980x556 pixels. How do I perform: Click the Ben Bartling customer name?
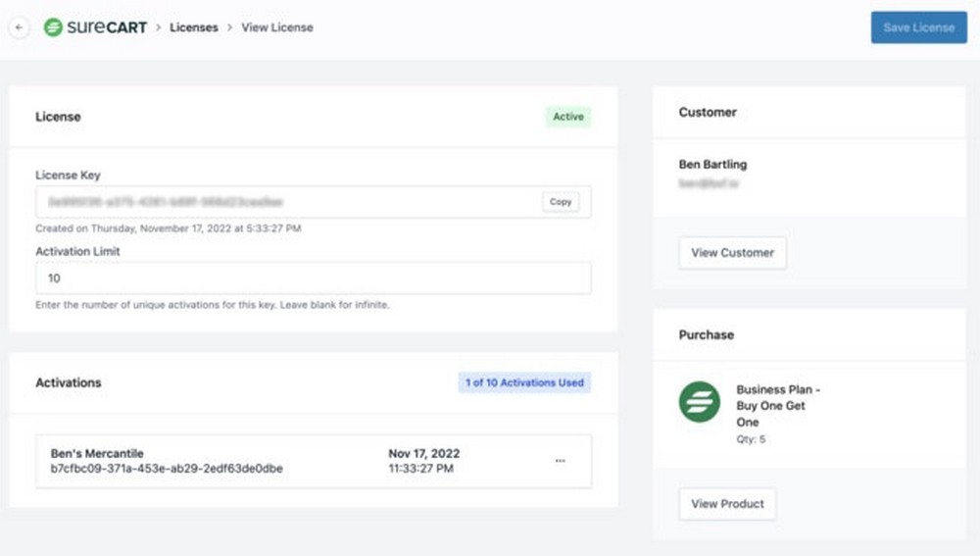(x=712, y=165)
